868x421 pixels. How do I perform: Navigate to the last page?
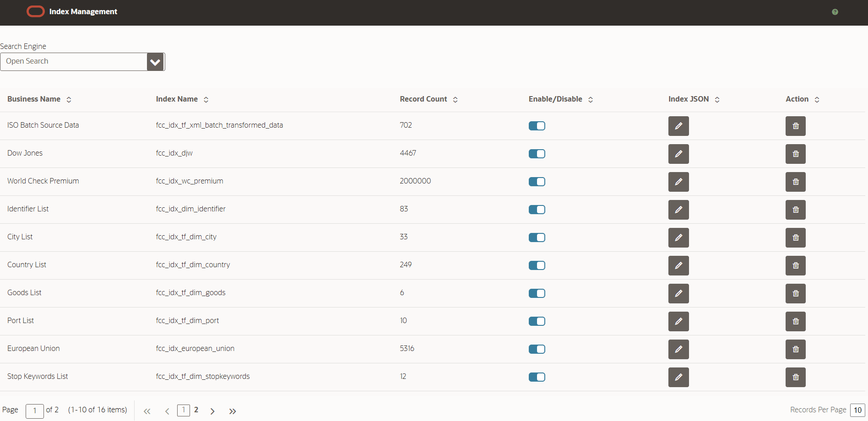tap(232, 410)
